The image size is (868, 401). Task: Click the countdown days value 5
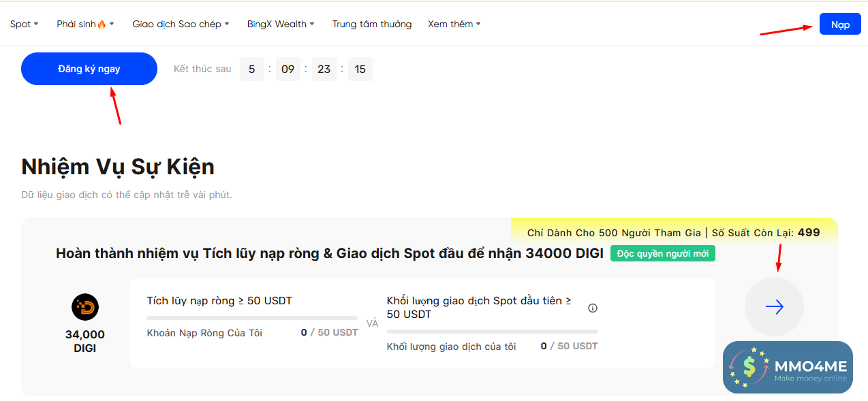click(x=252, y=69)
